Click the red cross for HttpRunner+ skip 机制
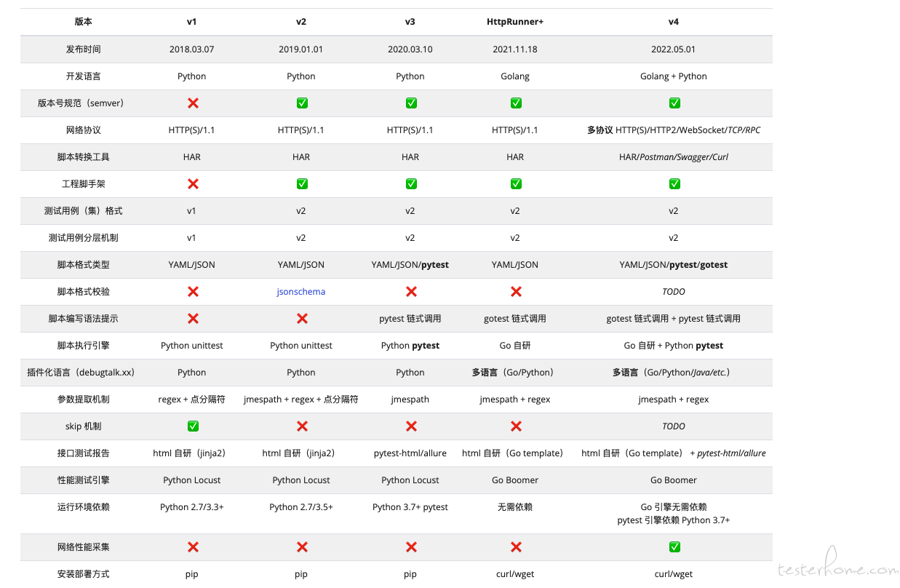 [516, 426]
